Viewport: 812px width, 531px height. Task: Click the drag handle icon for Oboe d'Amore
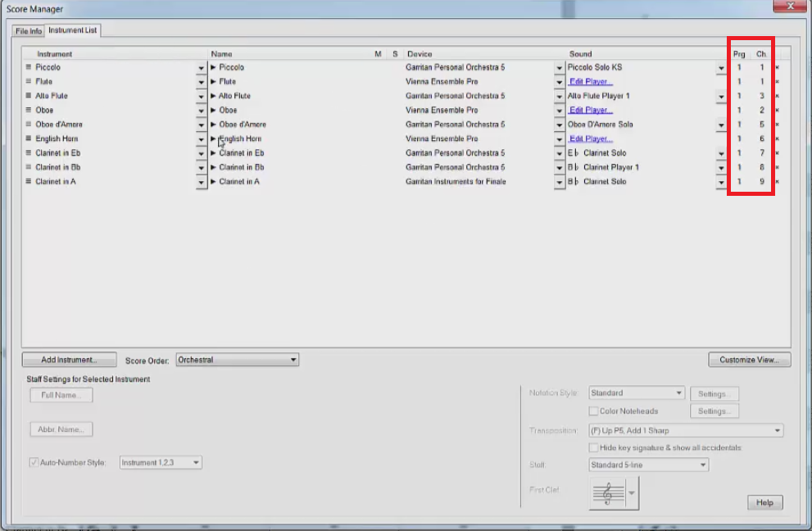pos(29,125)
